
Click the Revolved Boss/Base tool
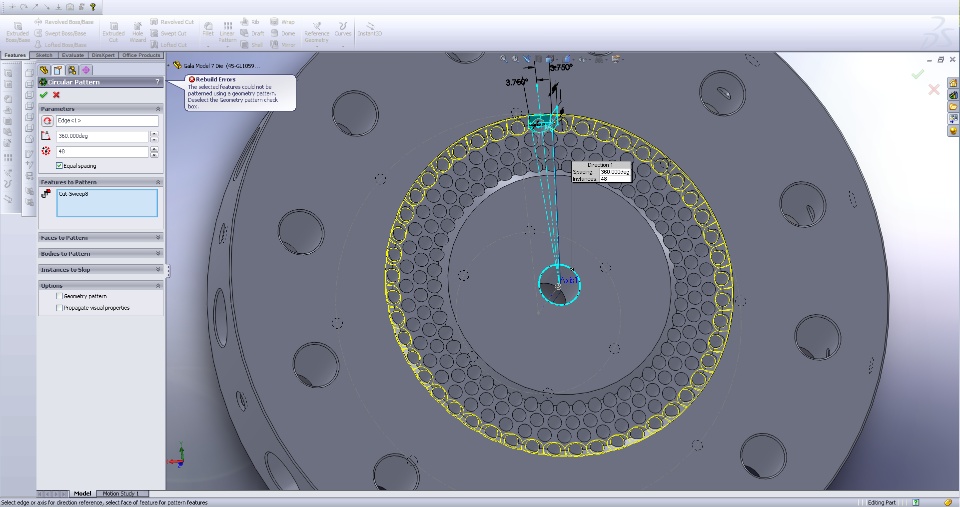click(64, 22)
